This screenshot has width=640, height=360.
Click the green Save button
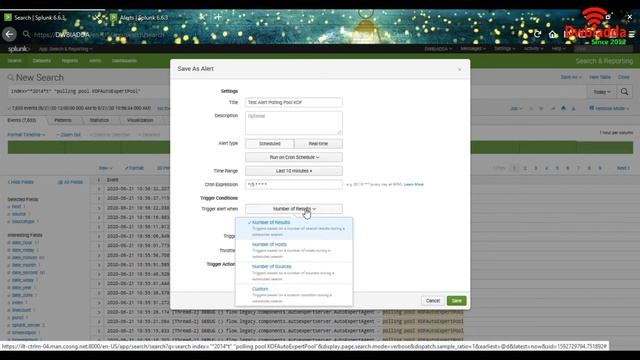456,301
